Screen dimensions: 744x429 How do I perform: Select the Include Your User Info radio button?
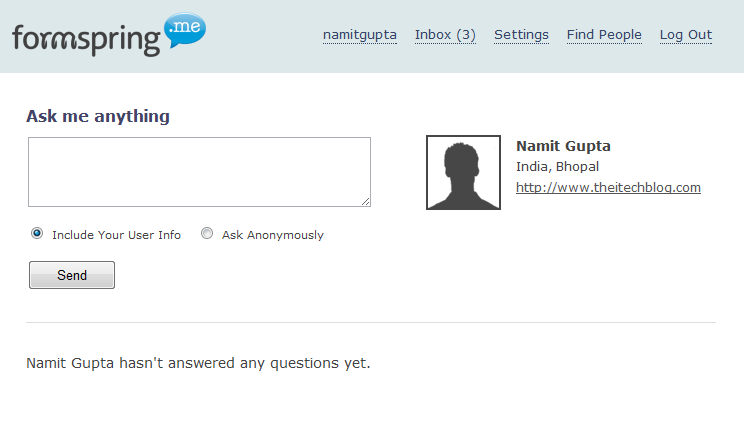click(x=37, y=233)
